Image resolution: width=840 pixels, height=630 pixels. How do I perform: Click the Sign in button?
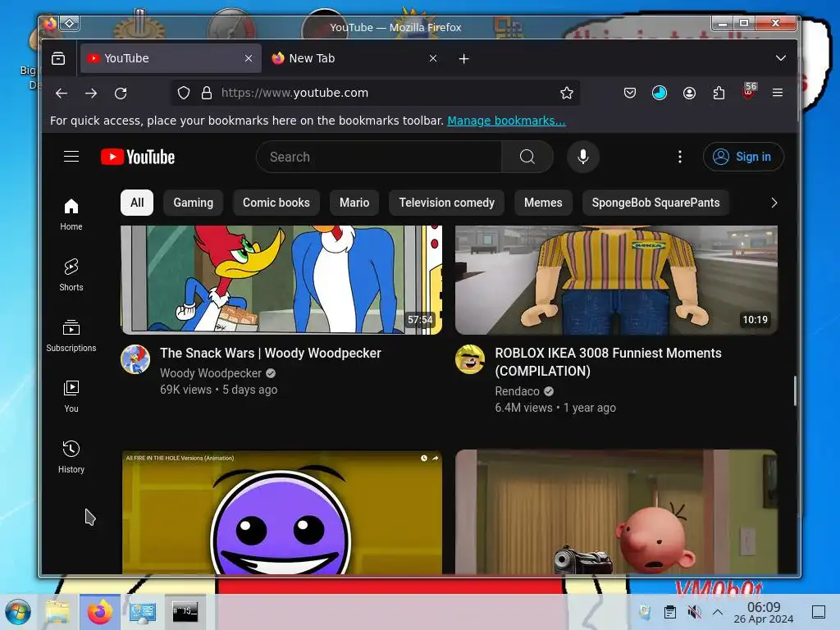743,157
